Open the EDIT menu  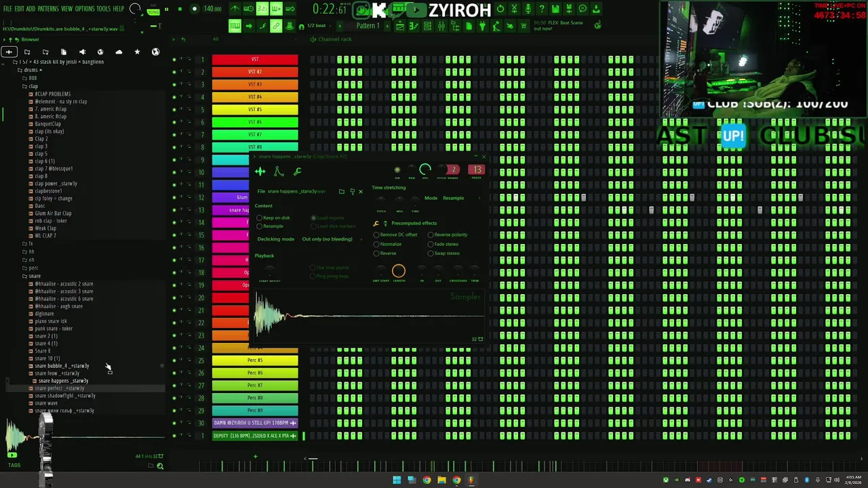20,9
